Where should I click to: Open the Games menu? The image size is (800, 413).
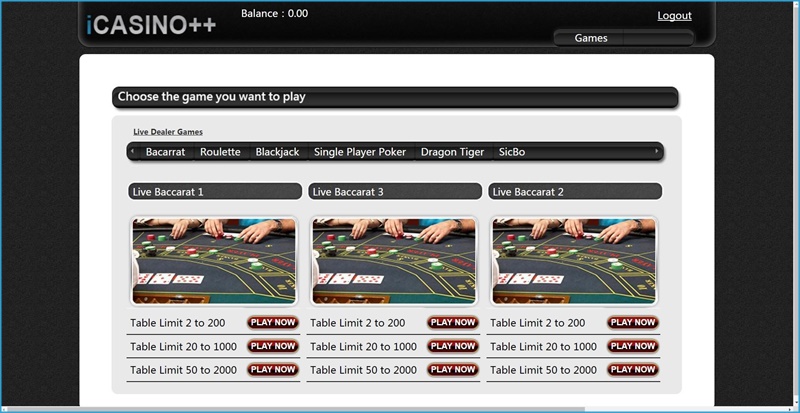(591, 38)
